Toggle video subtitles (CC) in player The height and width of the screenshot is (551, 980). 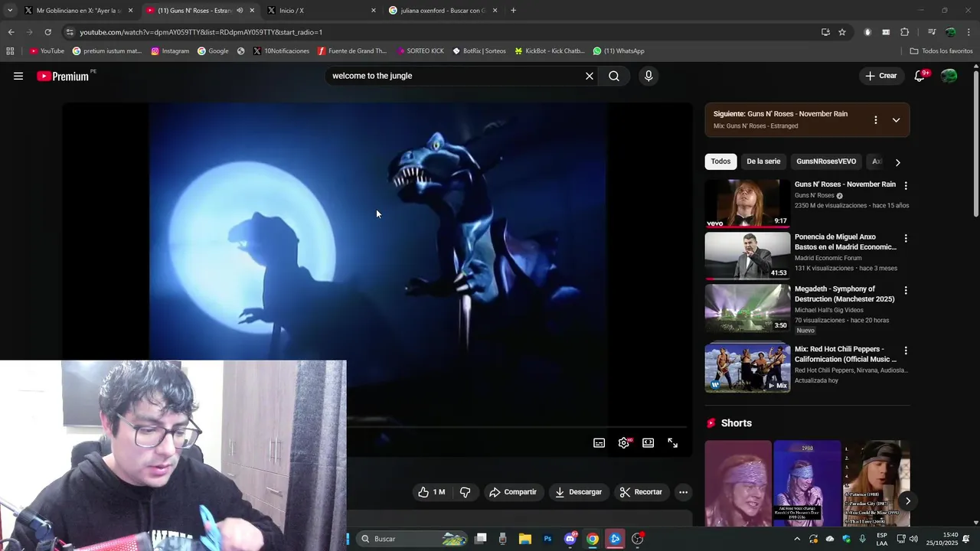[599, 443]
